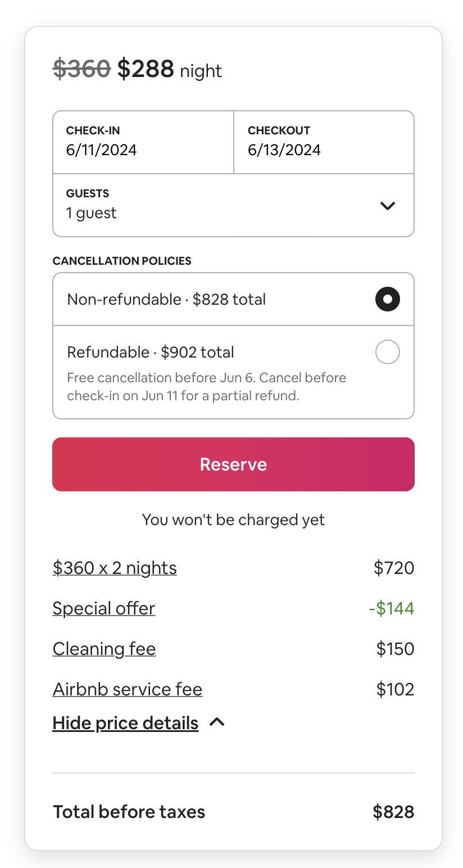Screen dimensions: 463x868
Task: Choose the Refundable $902 total option
Action: pos(151,352)
